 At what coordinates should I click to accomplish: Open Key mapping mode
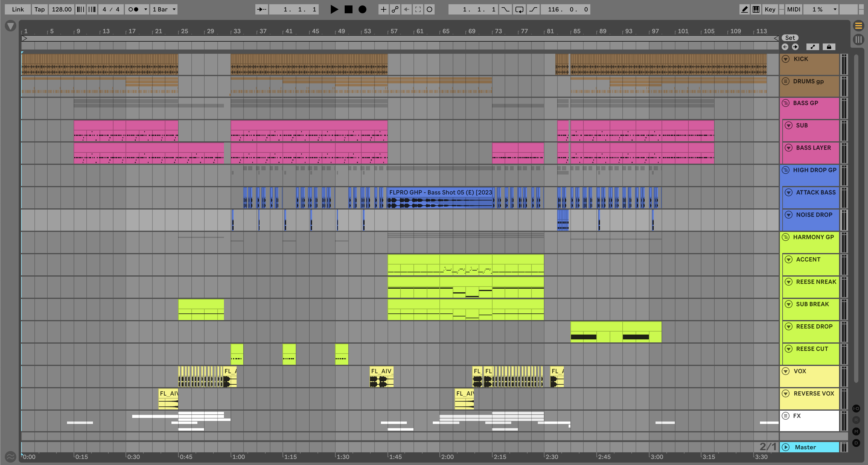(770, 9)
